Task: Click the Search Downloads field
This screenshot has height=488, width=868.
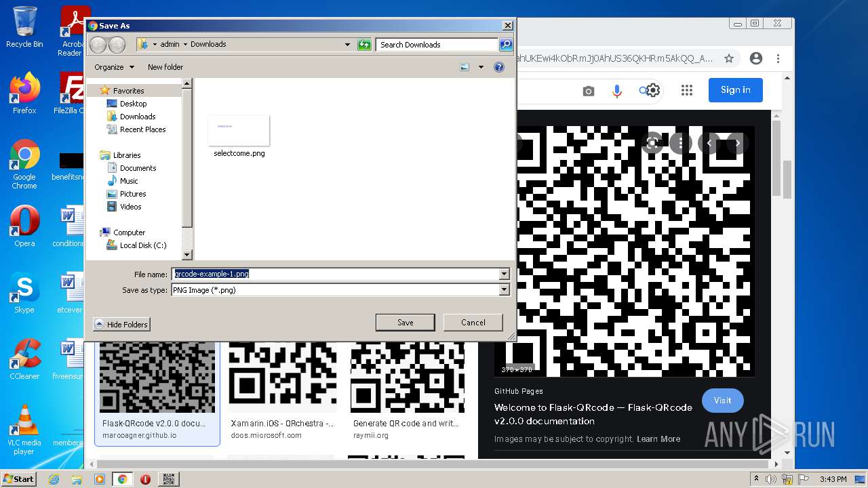Action: point(437,45)
